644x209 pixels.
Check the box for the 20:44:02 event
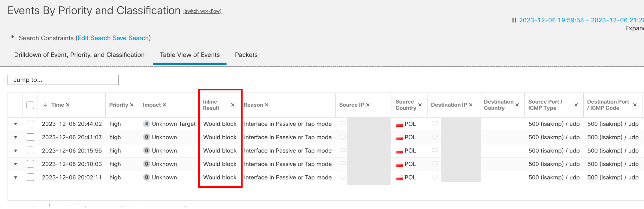point(30,124)
